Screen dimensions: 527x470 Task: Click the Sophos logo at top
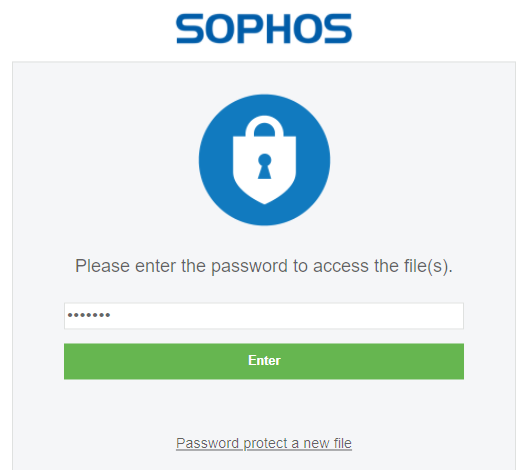264,29
